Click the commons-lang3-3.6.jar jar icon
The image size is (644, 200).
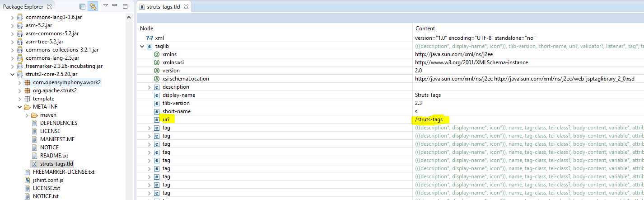click(x=20, y=17)
